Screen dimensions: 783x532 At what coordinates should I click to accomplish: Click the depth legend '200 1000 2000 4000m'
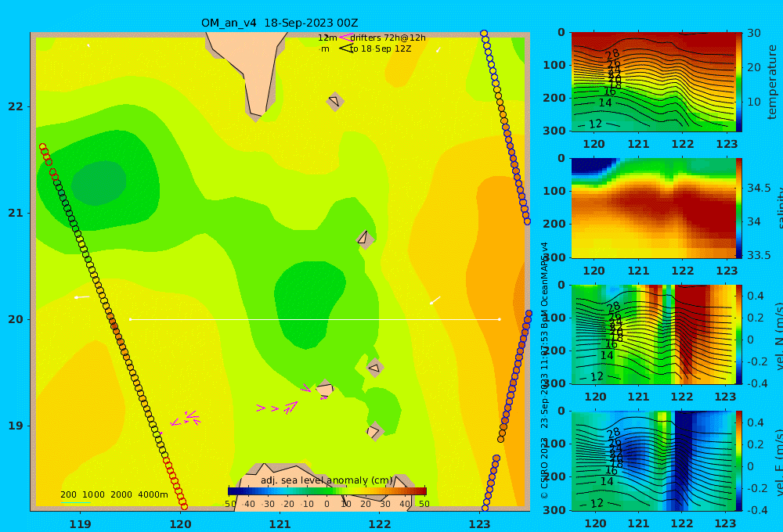(114, 494)
